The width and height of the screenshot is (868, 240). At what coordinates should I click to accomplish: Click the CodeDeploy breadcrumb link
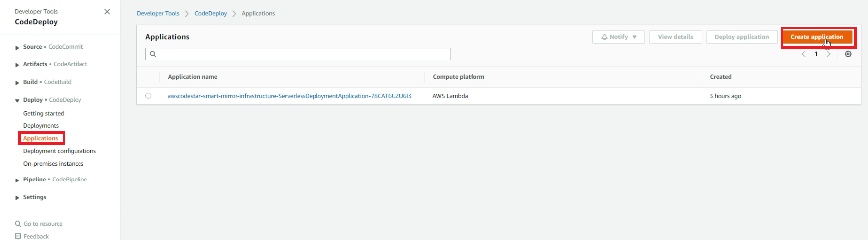pyautogui.click(x=211, y=13)
